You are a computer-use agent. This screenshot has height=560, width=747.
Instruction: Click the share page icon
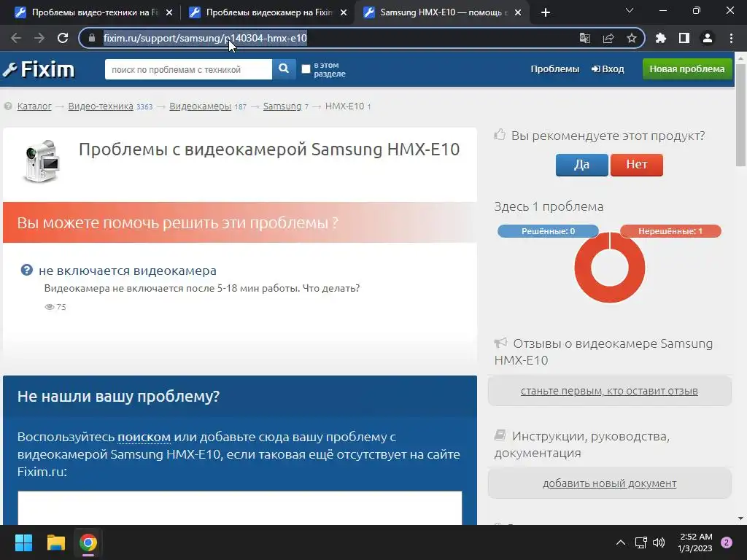coord(608,38)
